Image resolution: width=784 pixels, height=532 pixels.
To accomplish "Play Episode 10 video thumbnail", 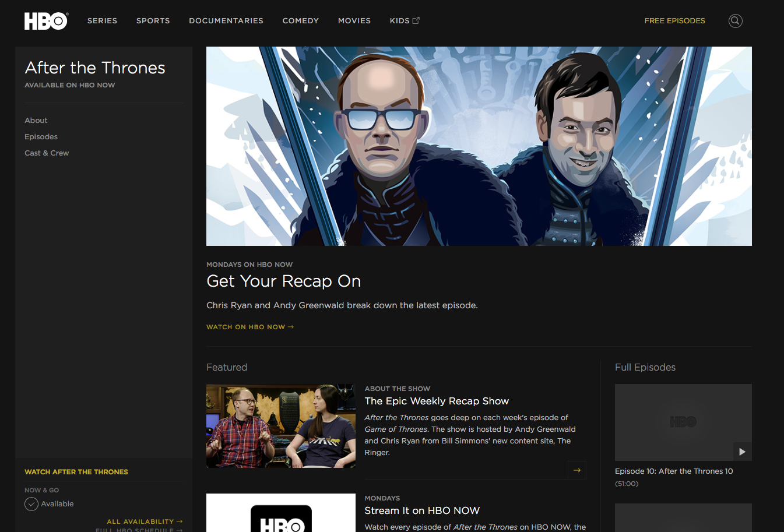I will pyautogui.click(x=683, y=422).
